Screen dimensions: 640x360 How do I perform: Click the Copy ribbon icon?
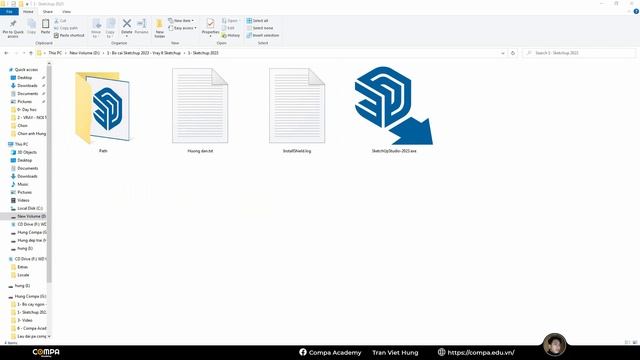click(31, 24)
